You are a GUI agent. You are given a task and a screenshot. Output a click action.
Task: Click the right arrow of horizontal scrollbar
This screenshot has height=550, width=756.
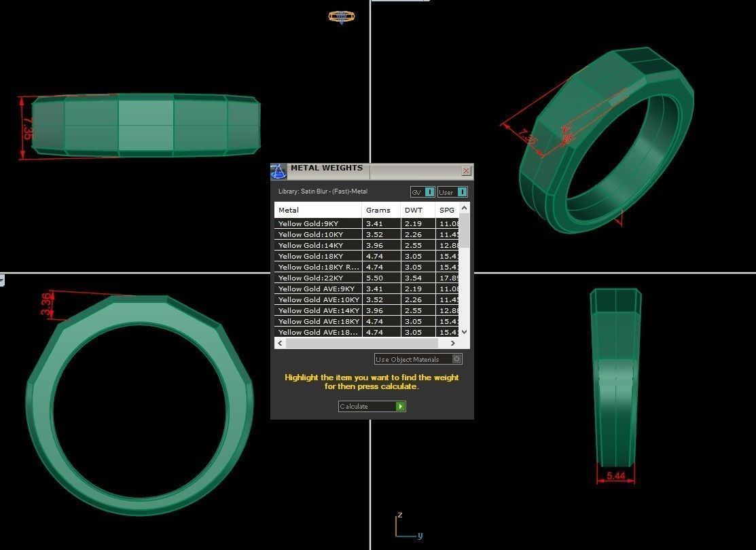[452, 343]
